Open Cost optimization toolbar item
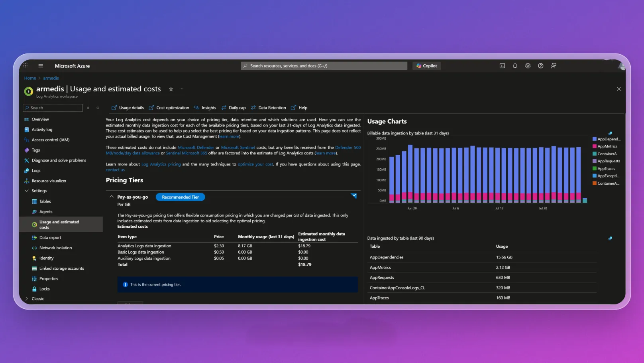The height and width of the screenshot is (363, 644). [x=169, y=108]
